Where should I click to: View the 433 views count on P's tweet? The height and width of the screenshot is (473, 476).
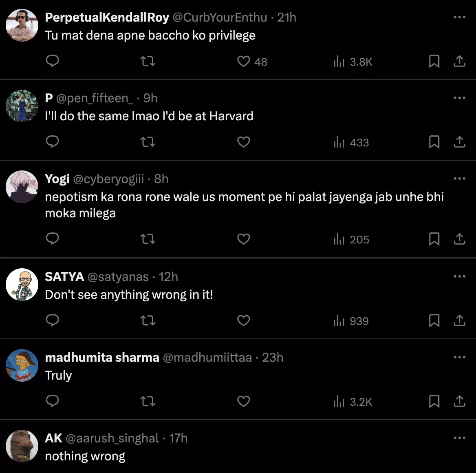[351, 143]
